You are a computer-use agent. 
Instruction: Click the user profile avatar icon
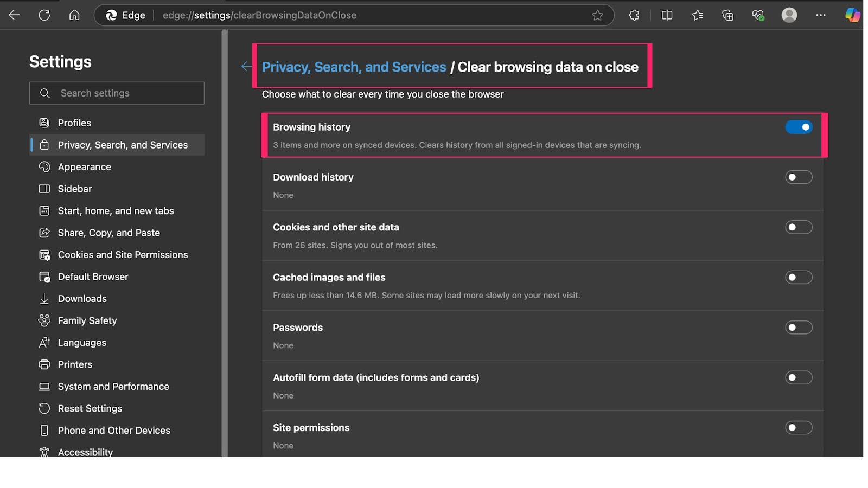click(x=789, y=15)
